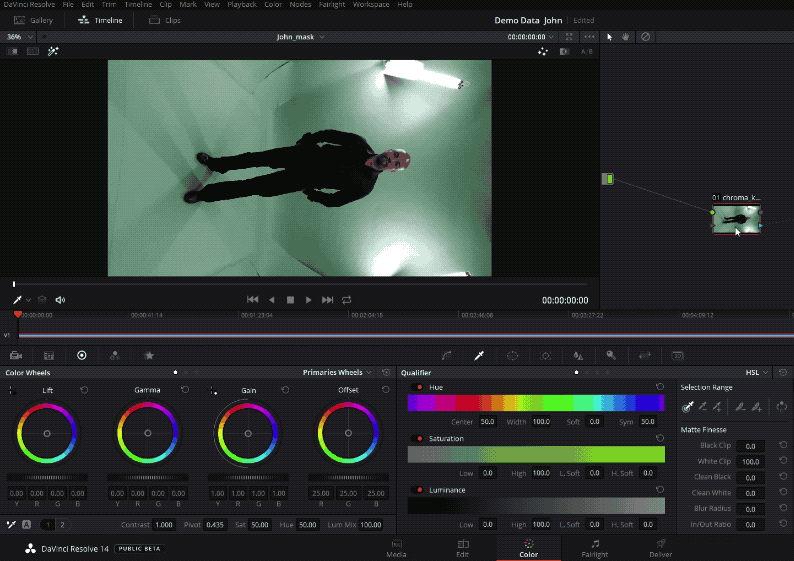Click the Contrast value field

pos(164,525)
